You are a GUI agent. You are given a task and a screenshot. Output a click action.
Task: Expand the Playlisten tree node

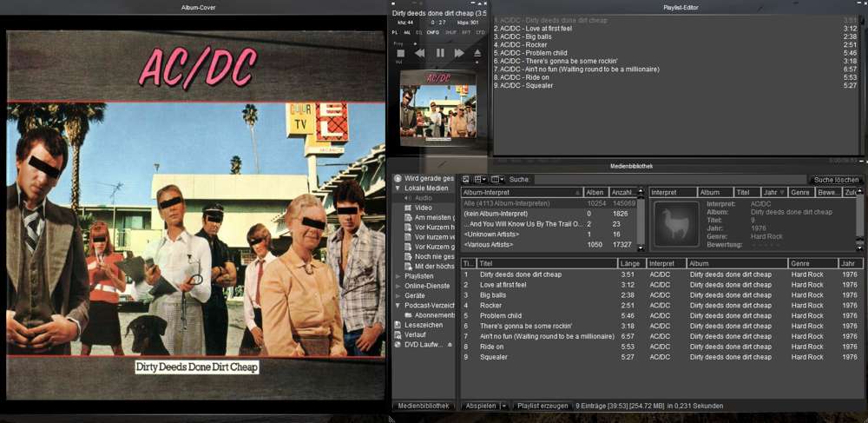[x=398, y=276]
